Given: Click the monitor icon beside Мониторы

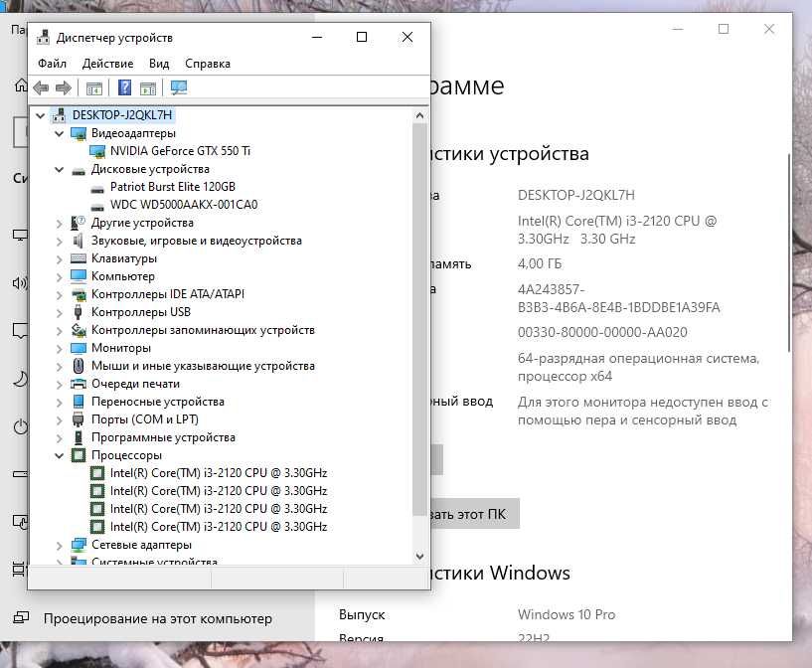Looking at the screenshot, I should (x=79, y=348).
